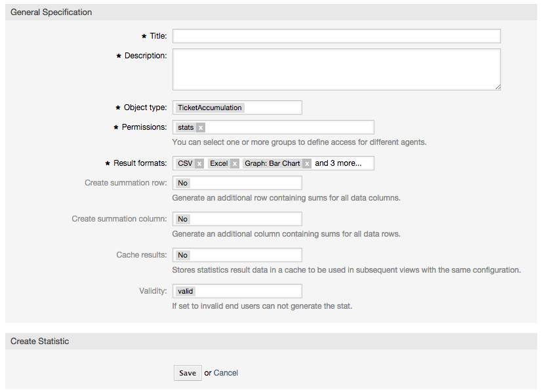This screenshot has width=543, height=392.
Task: Collapse the General Specification section header
Action: 51,12
